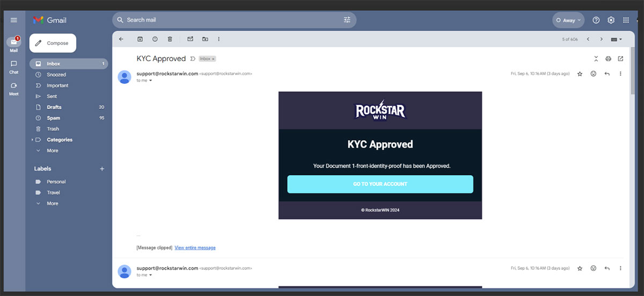Viewport: 644px width, 296px height.
Task: Open the Settings gear icon
Action: click(x=611, y=20)
